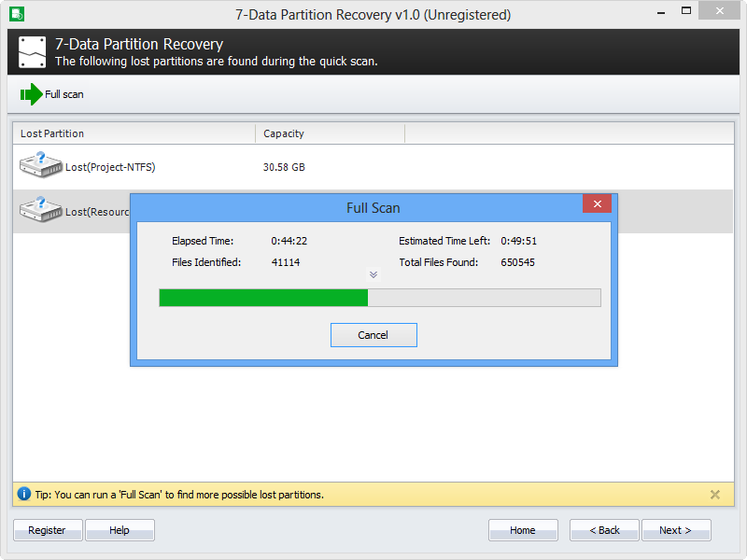Sort by the Lost Partition column header
747x560 pixels.
(134, 133)
